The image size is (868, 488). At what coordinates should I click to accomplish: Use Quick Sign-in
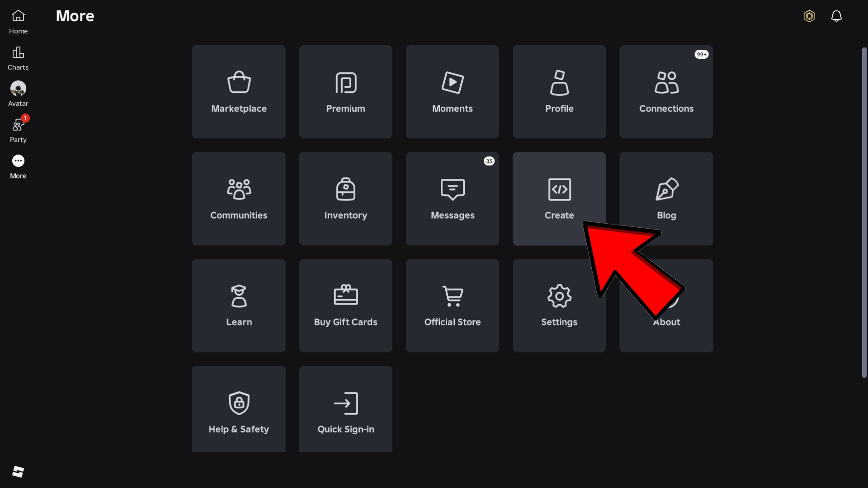pyautogui.click(x=345, y=409)
